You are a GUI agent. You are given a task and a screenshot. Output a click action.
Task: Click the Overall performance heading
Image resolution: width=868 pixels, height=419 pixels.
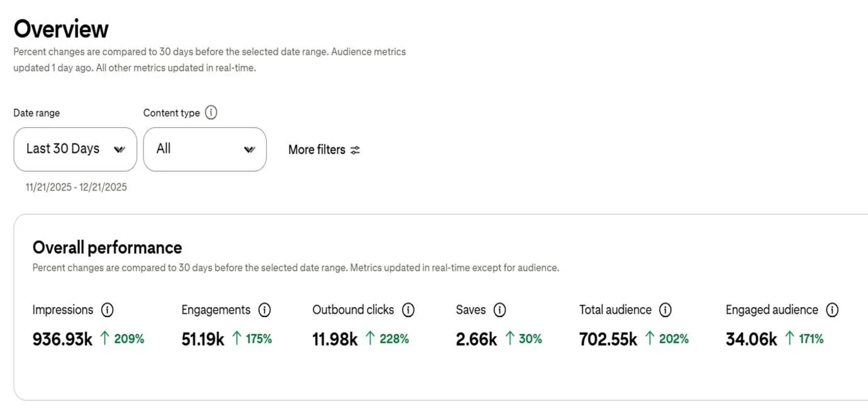[107, 247]
